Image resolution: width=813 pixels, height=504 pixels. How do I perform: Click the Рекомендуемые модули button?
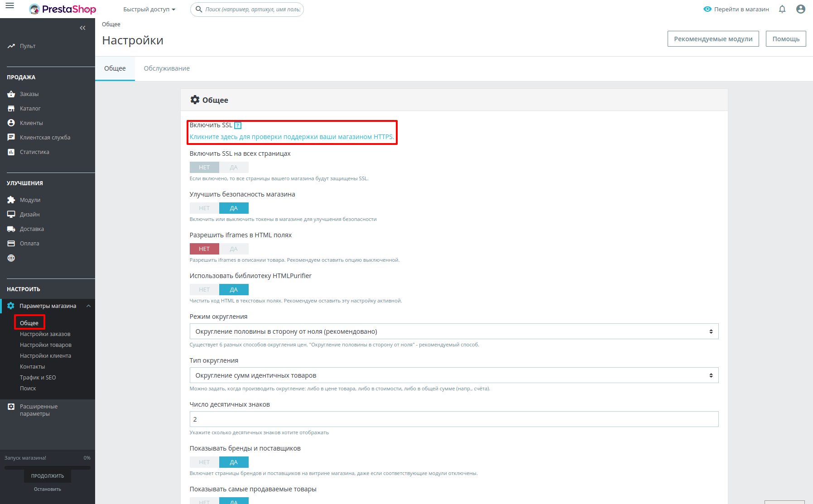pyautogui.click(x=713, y=38)
